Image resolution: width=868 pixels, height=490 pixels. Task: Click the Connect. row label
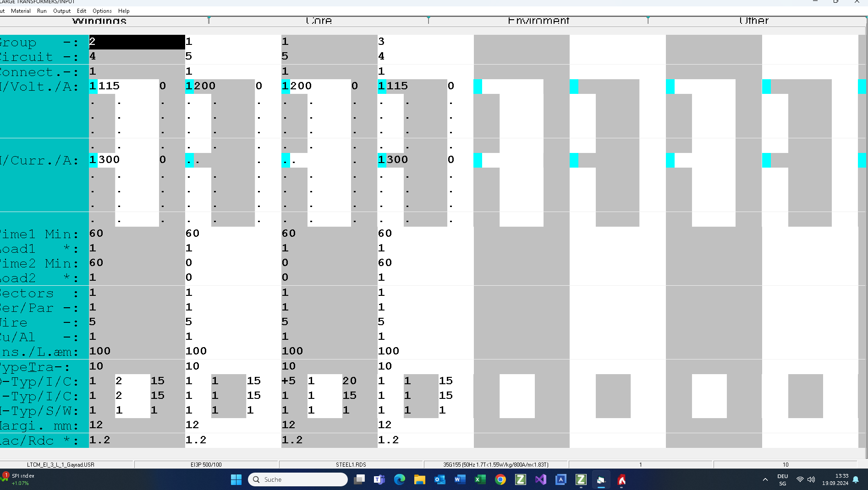pyautogui.click(x=39, y=72)
